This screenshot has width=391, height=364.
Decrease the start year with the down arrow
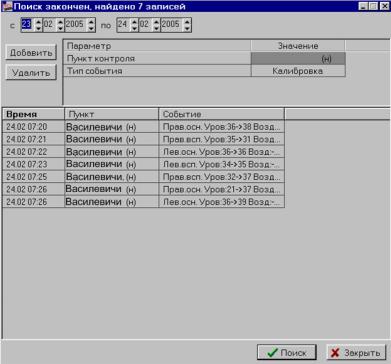(91, 28)
